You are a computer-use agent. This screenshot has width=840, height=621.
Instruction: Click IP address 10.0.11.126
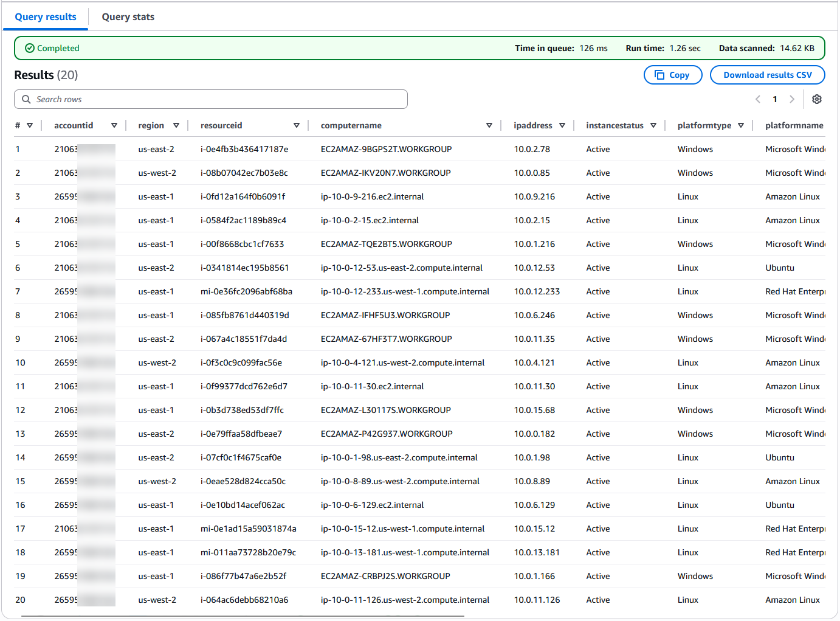537,600
